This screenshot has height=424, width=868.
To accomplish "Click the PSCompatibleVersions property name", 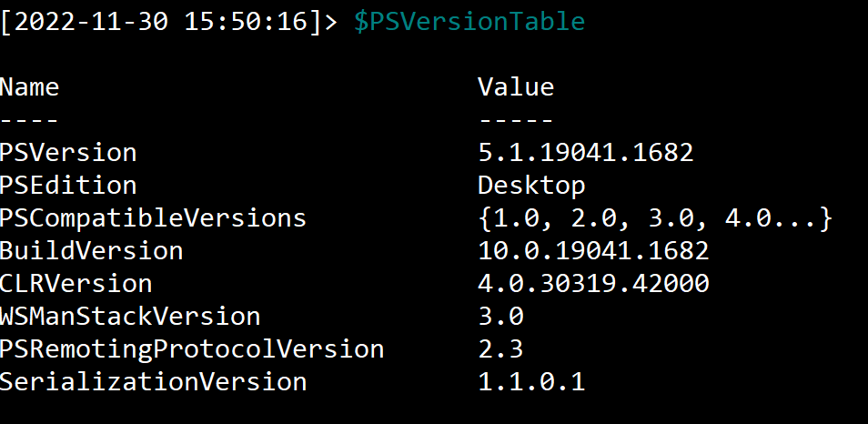I will [153, 218].
